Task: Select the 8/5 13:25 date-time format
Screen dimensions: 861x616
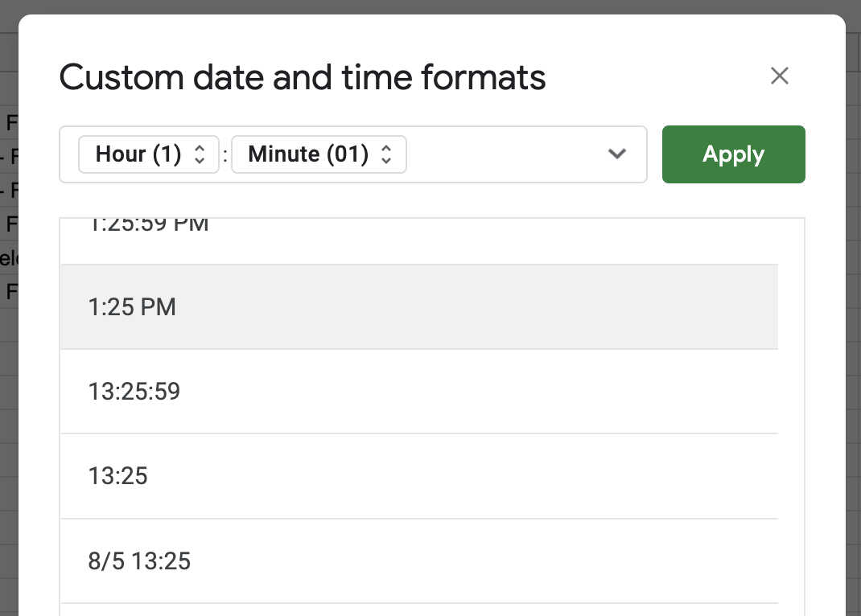Action: (x=419, y=561)
